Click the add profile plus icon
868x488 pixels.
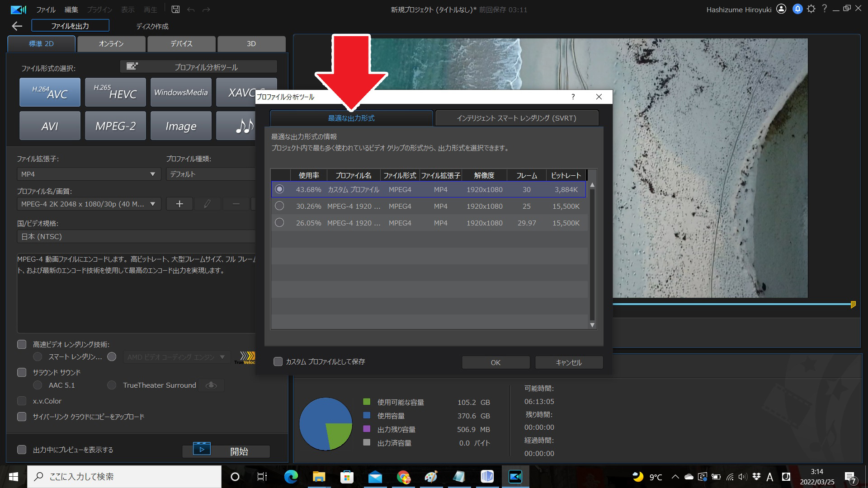[x=179, y=203]
